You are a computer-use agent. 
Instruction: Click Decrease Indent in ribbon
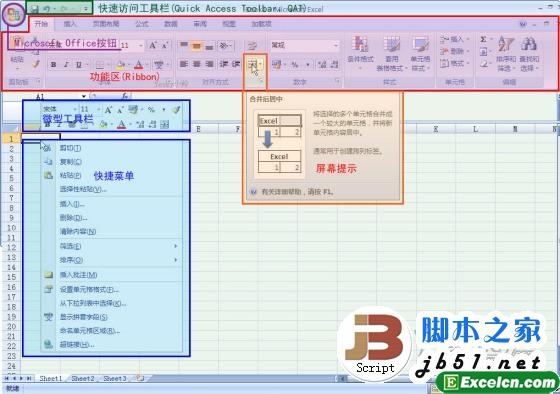coord(223,64)
